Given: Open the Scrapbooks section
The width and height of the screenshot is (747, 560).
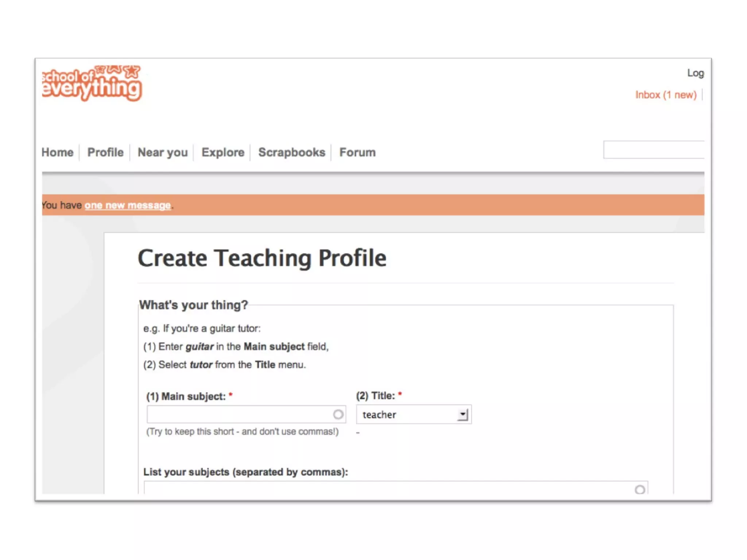Looking at the screenshot, I should [x=291, y=152].
